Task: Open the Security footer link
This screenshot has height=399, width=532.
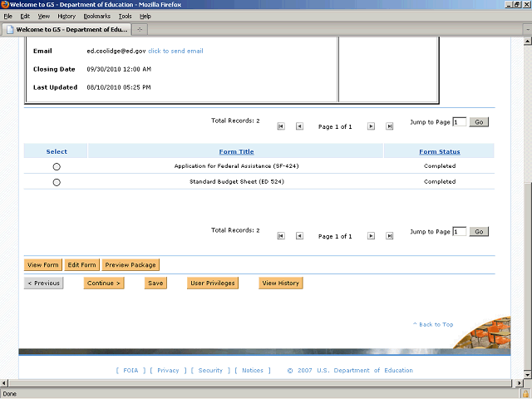Action: (x=210, y=371)
